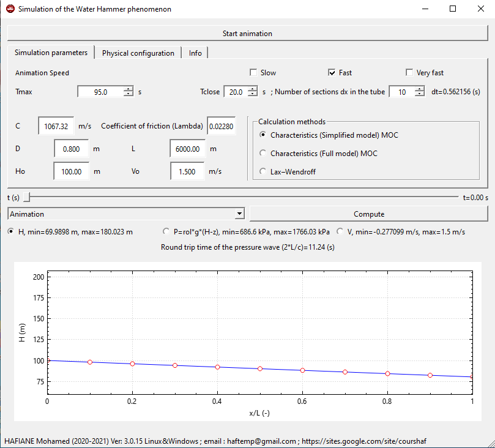Switch to the Physical configuration tab
Image resolution: width=495 pixels, height=448 pixels.
[138, 53]
